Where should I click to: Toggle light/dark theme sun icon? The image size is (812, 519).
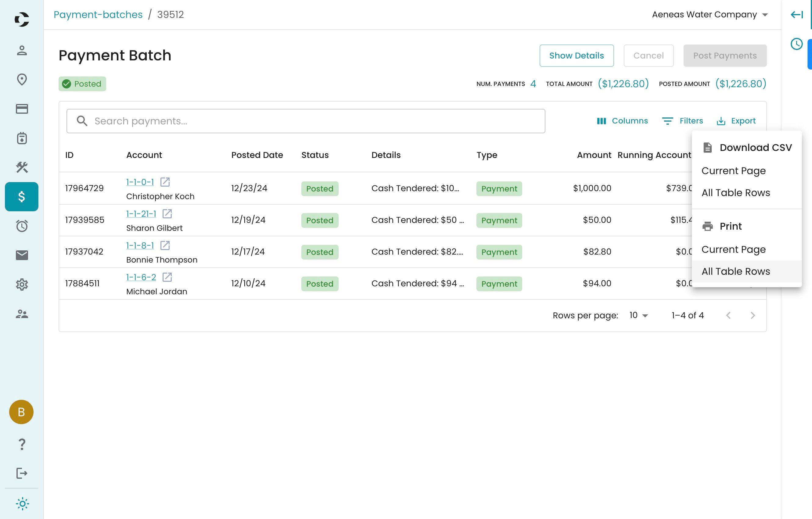pos(22,504)
